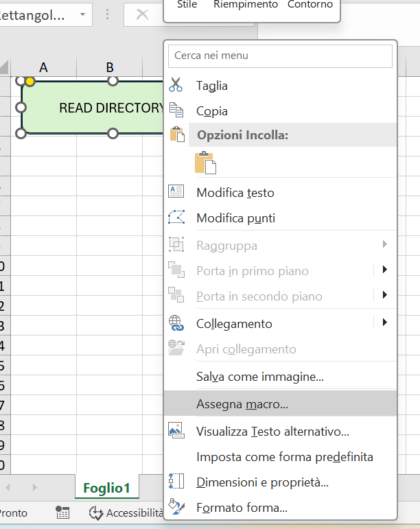Click the Modifica punti edit-points icon

point(176,217)
